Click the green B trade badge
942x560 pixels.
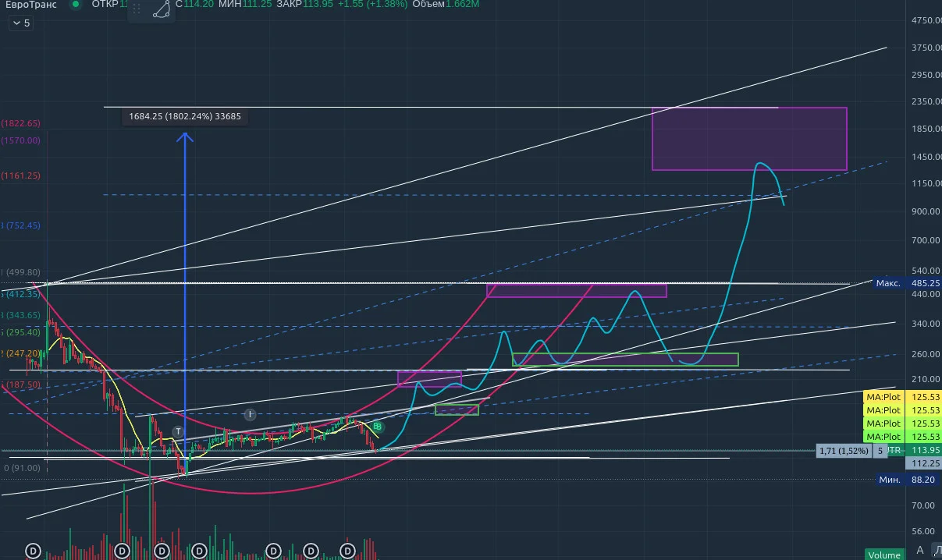[378, 427]
